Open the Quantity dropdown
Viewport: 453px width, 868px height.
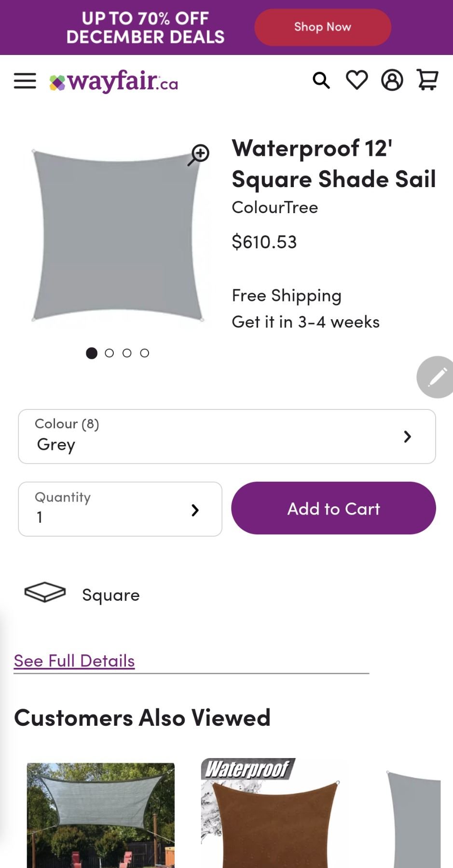[120, 509]
